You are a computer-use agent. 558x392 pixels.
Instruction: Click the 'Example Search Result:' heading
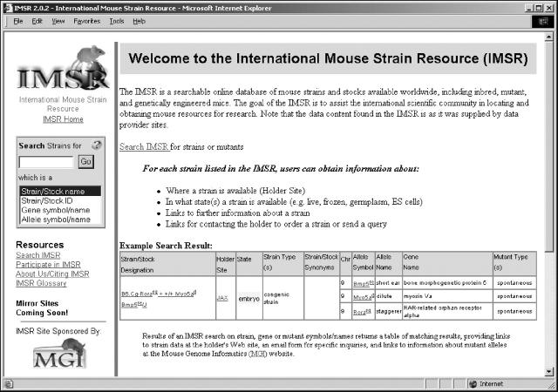166,246
